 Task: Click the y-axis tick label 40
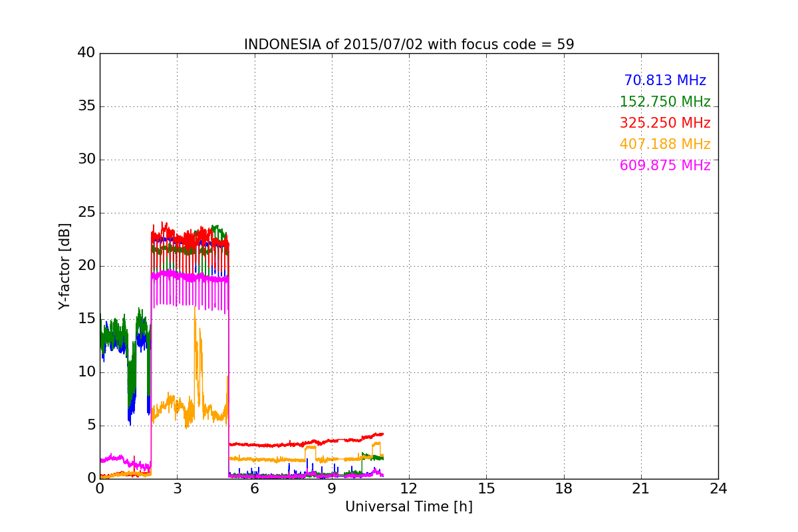click(86, 53)
